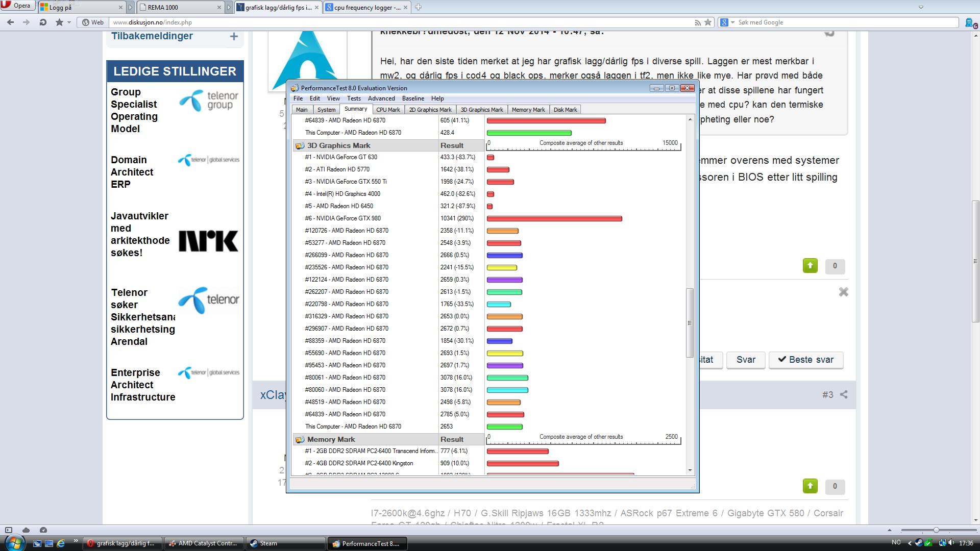Click the star icon at address bar end

coord(708,22)
